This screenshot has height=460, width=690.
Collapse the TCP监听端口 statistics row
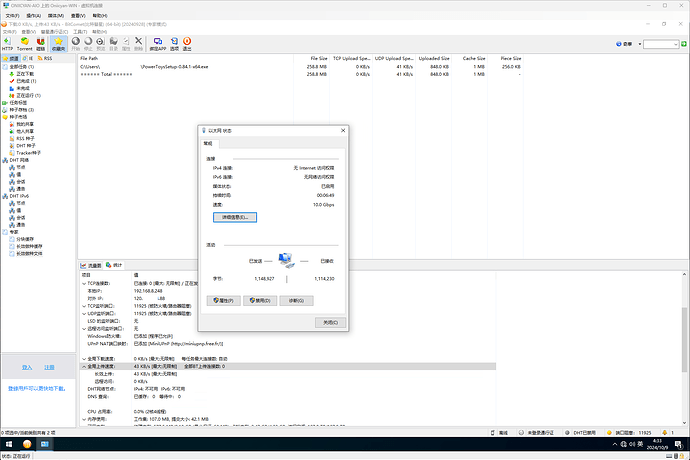pos(84,306)
